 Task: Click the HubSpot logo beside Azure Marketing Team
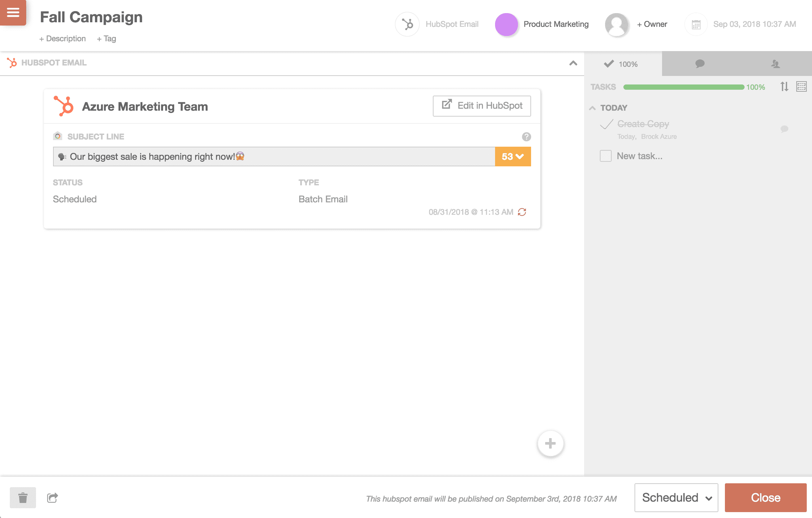(64, 106)
